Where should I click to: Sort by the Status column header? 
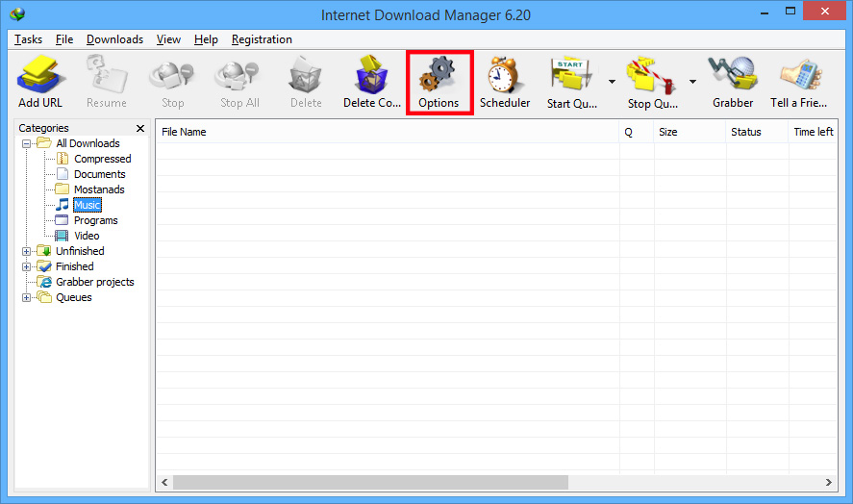pos(757,132)
